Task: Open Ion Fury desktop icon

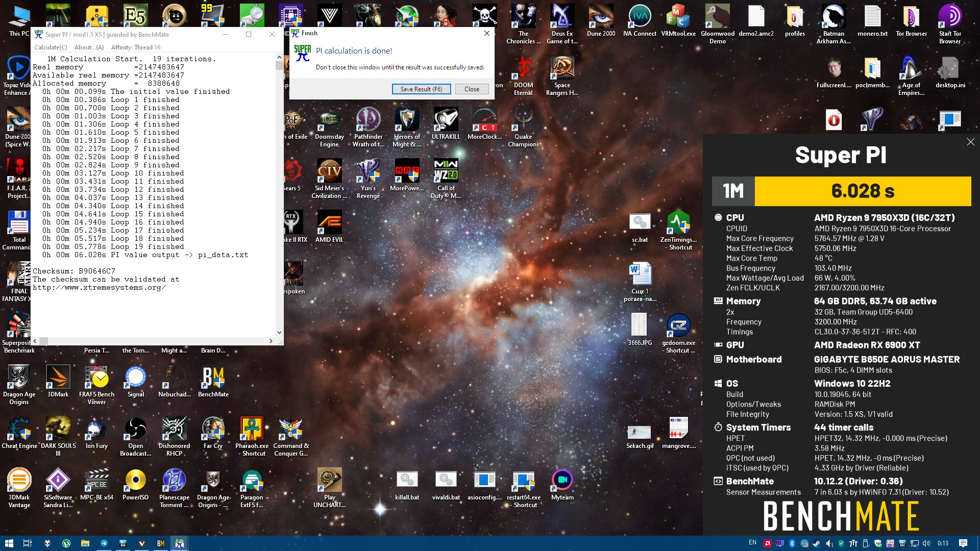Action: 96,433
